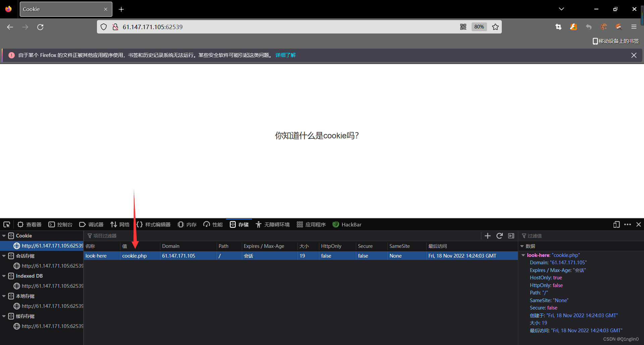The height and width of the screenshot is (345, 644).
Task: Go back to previous page
Action: (x=10, y=27)
